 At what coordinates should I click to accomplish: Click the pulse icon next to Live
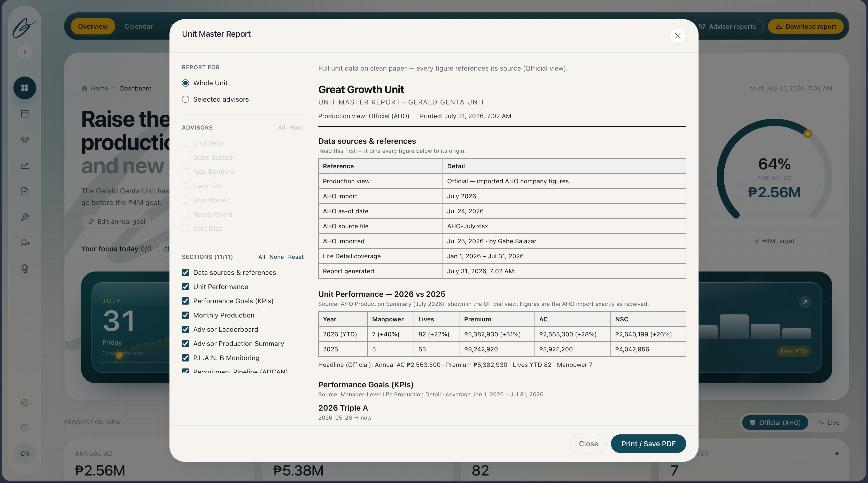821,422
